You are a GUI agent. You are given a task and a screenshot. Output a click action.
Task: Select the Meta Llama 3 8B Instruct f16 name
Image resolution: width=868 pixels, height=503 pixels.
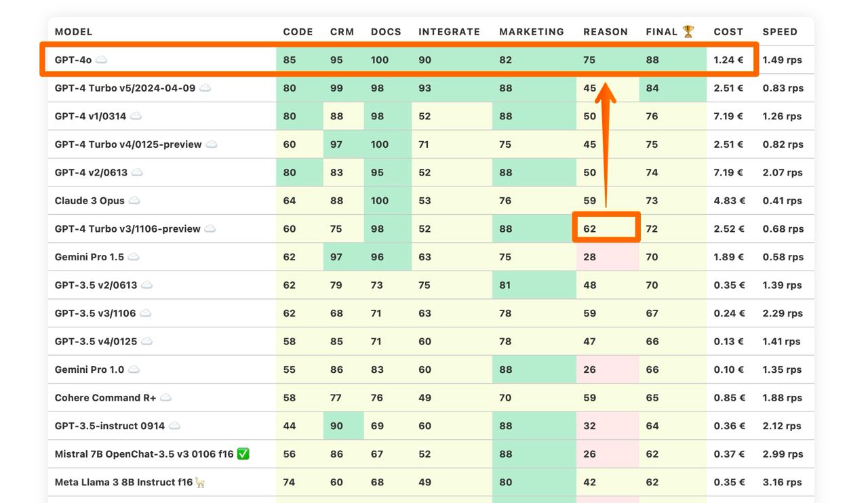pyautogui.click(x=124, y=482)
